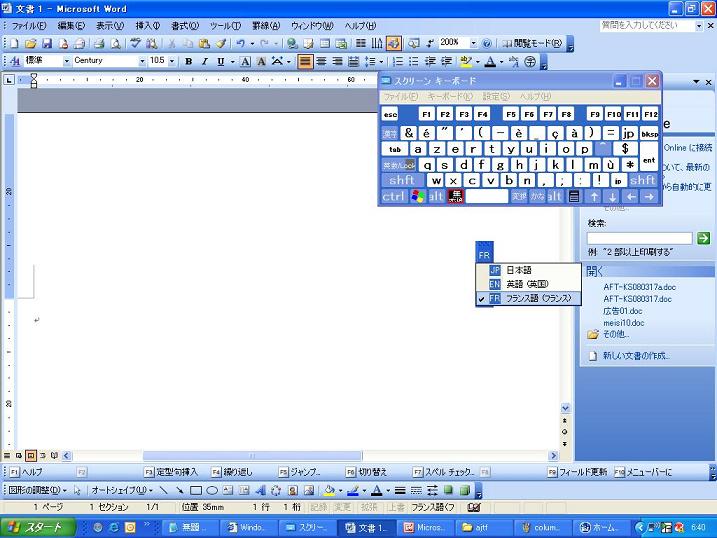717x538 pixels.
Task: Click the Paste clipboard icon
Action: (204, 43)
